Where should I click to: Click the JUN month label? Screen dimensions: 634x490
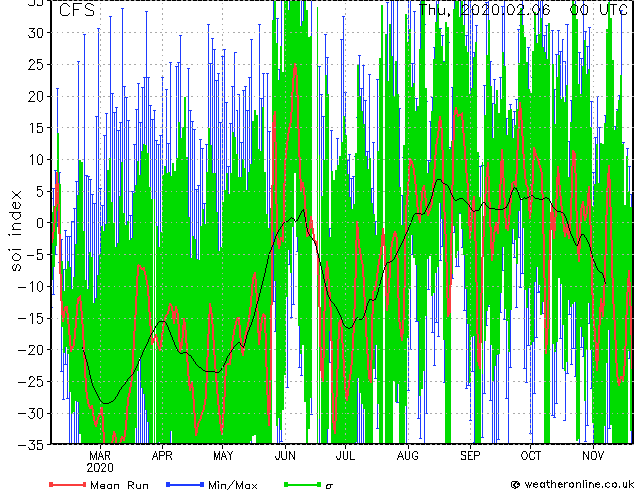[285, 456]
